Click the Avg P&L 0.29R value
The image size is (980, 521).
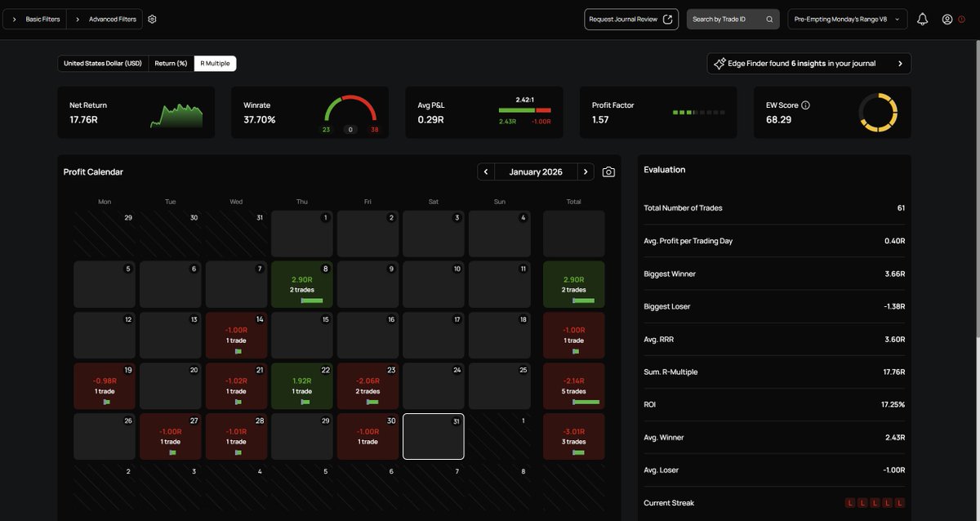point(430,120)
